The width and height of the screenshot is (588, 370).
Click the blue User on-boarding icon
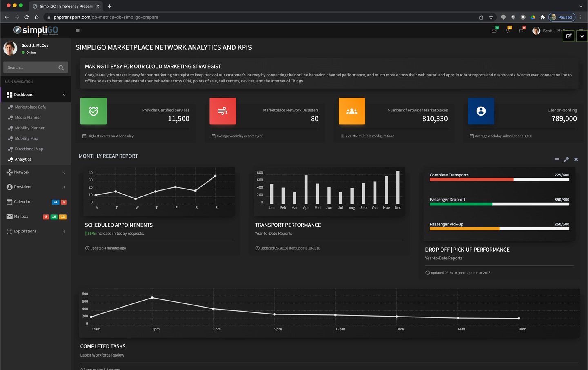[481, 111]
